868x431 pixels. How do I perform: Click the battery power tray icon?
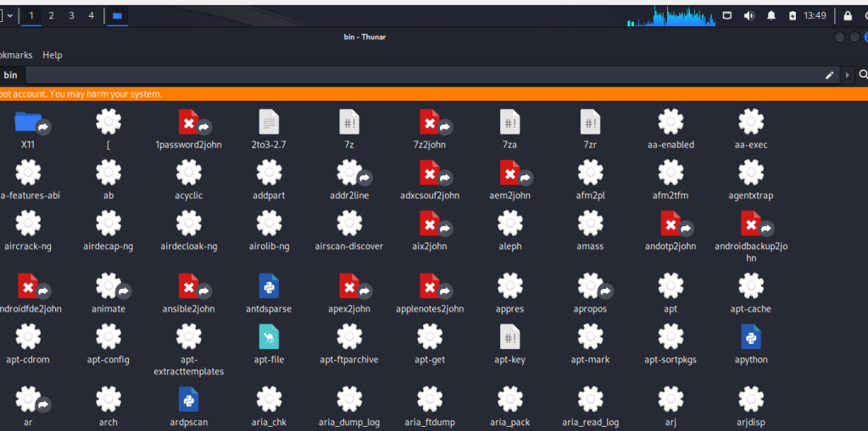tap(793, 15)
